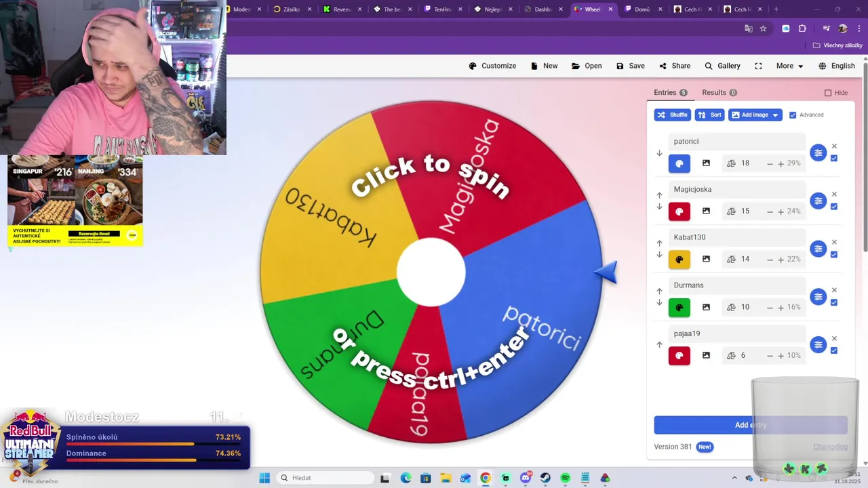Decrease weight of Kabat130 with minus

pyautogui.click(x=770, y=260)
